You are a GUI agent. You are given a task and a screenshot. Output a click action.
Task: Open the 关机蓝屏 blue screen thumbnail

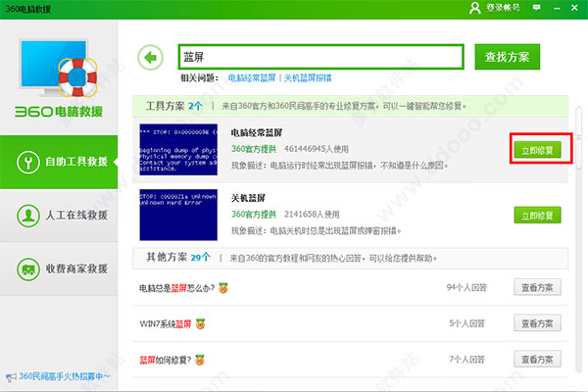178,215
